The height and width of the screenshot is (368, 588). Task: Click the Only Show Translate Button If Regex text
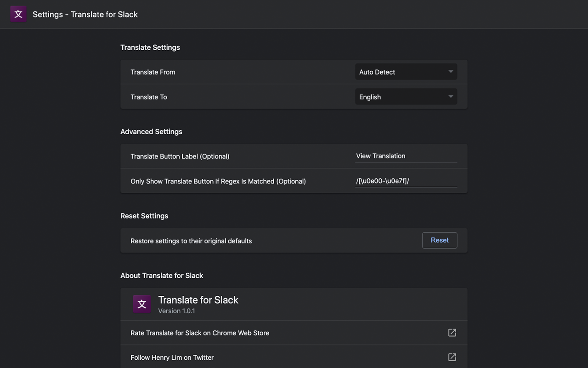(218, 181)
